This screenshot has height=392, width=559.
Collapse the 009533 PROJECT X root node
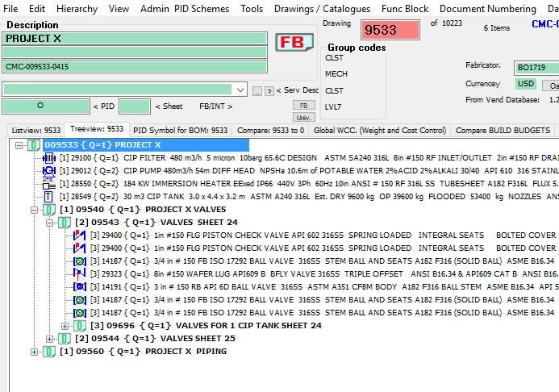(19, 145)
